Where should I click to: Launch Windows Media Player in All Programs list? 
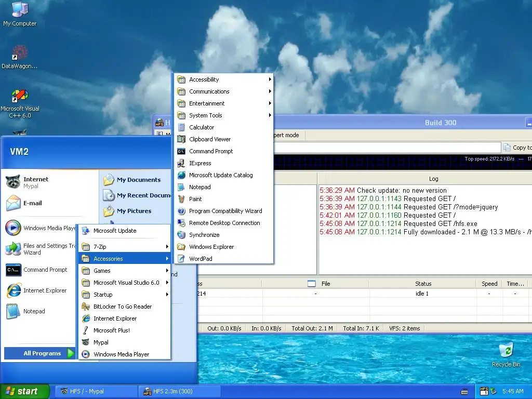coord(124,354)
